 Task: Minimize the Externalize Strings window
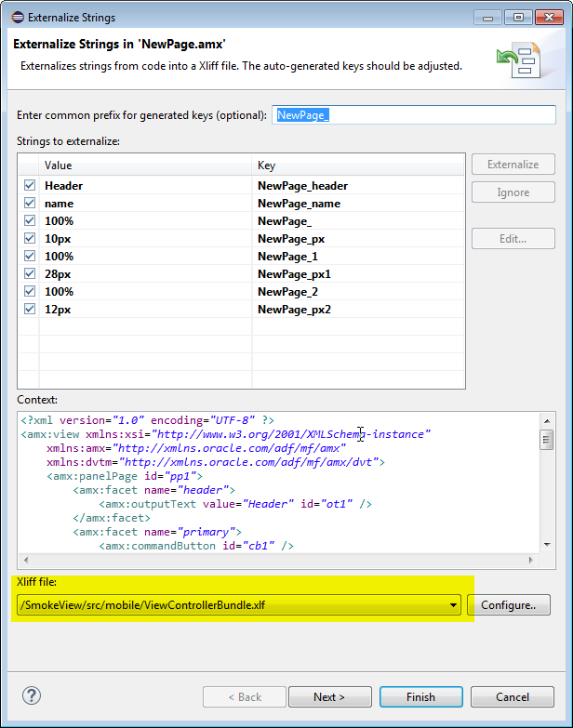(x=487, y=18)
